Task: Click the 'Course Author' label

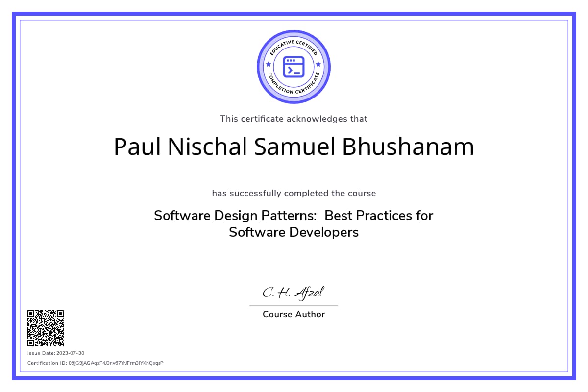Action: click(294, 315)
